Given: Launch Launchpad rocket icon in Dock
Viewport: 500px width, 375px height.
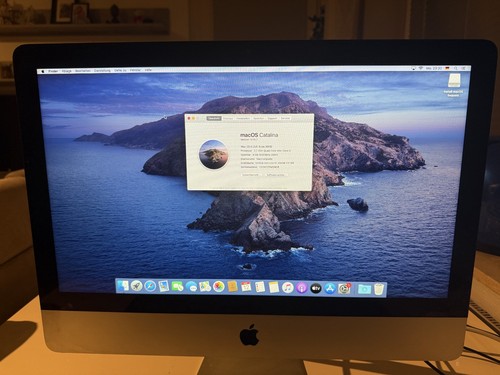Looking at the screenshot, I should (136, 286).
